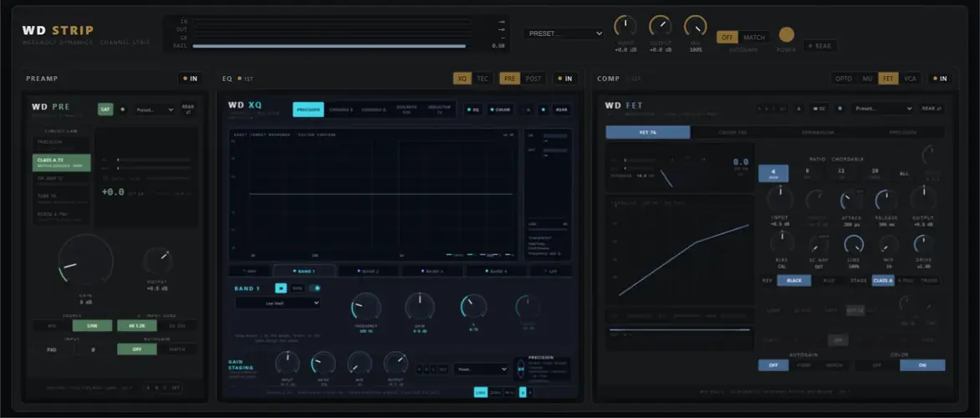Select the XQ equalizer type

[462, 79]
